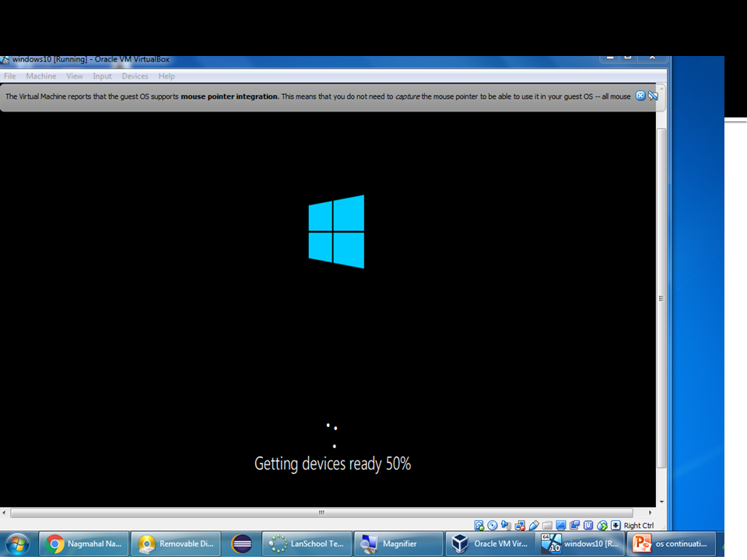Screen dimensions: 747x560
Task: Disable future mouse integration notifications
Action: 653,96
